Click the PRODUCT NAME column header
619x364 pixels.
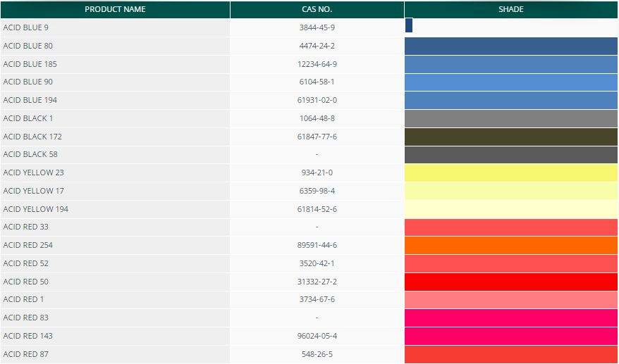click(115, 10)
